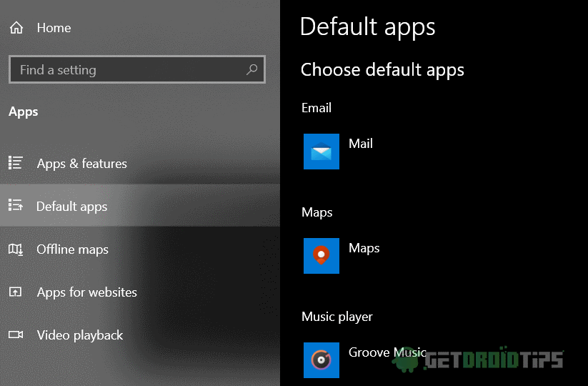
Task: Click the Maps app pin icon
Action: click(x=322, y=256)
